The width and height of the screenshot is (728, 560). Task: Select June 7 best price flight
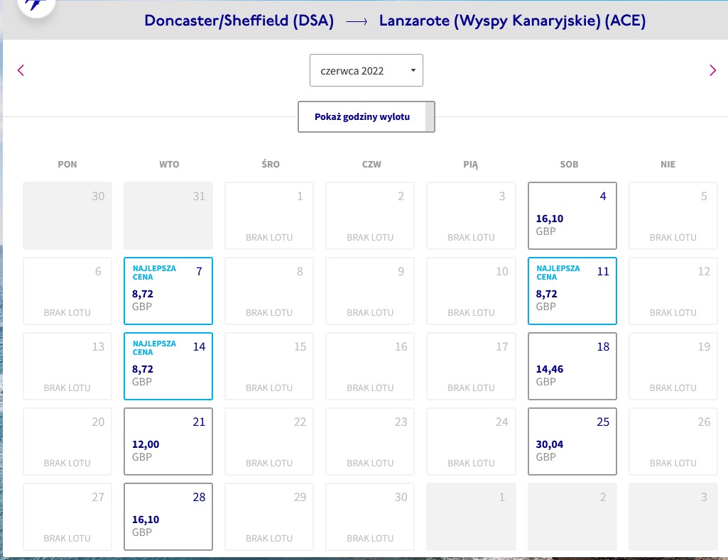(168, 291)
